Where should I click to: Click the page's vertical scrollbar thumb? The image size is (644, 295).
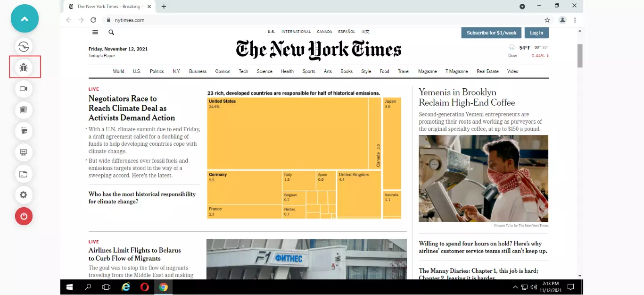[x=580, y=56]
